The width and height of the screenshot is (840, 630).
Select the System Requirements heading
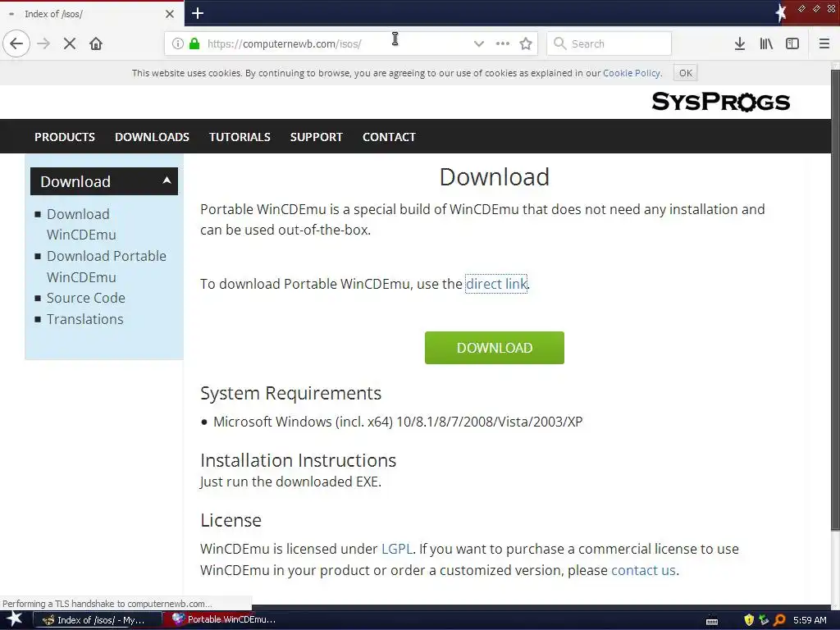(291, 393)
